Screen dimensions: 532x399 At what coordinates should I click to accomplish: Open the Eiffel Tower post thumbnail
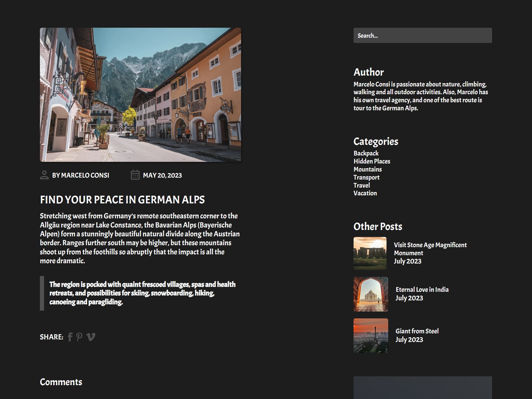click(371, 336)
